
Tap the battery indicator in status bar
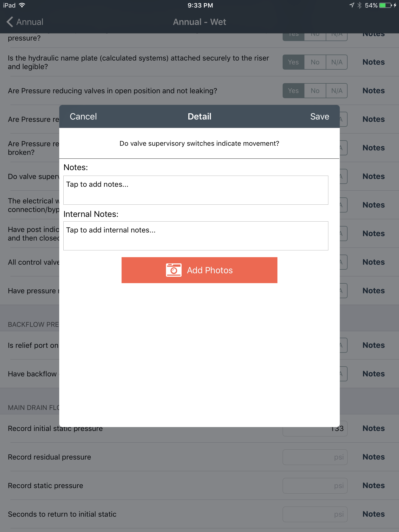click(385, 5)
